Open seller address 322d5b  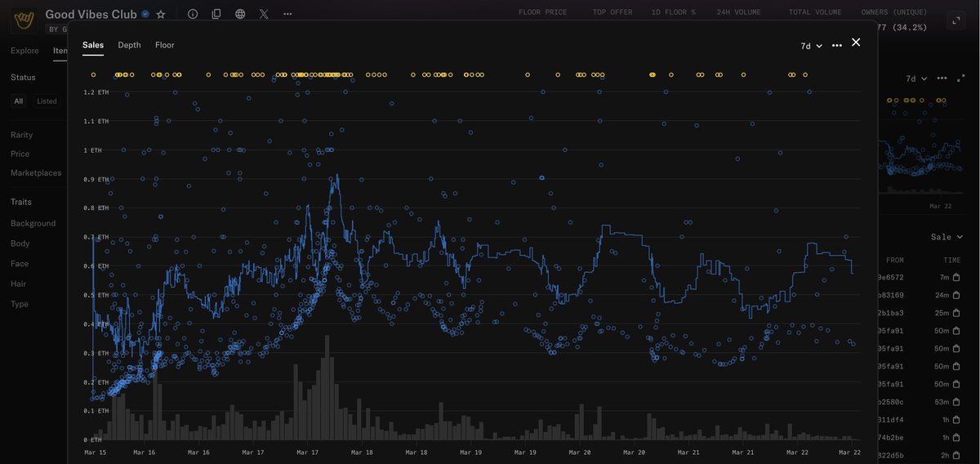(890, 455)
